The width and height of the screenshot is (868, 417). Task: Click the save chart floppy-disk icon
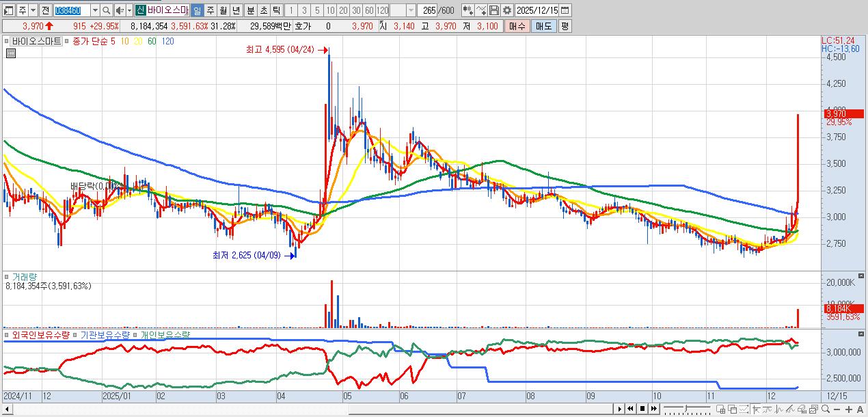coord(494,10)
